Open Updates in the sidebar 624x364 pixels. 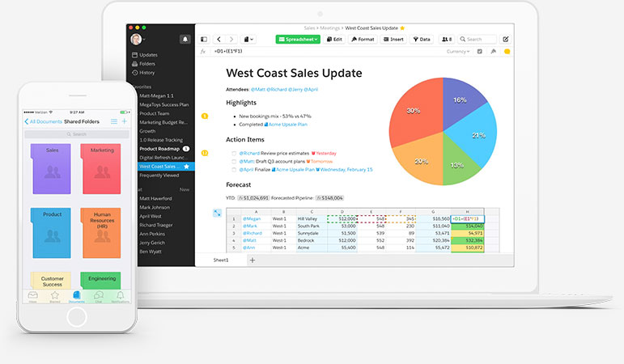coord(145,55)
